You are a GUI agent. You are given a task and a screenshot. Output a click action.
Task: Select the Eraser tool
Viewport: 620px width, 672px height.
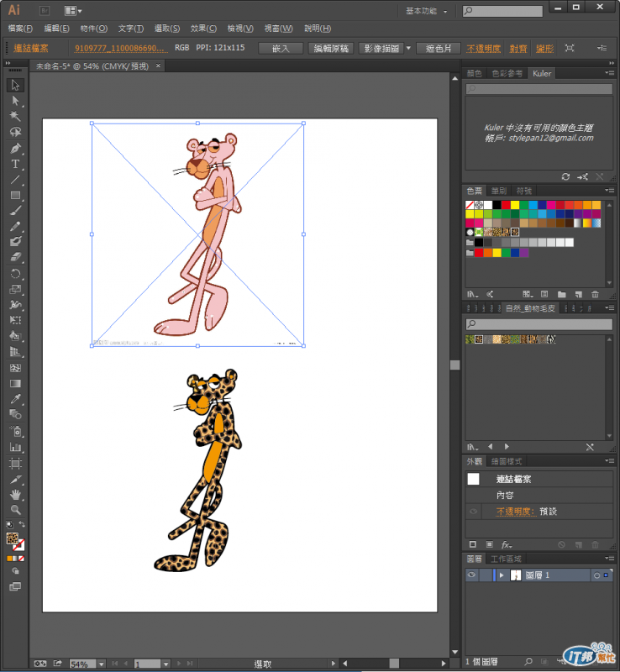point(15,257)
